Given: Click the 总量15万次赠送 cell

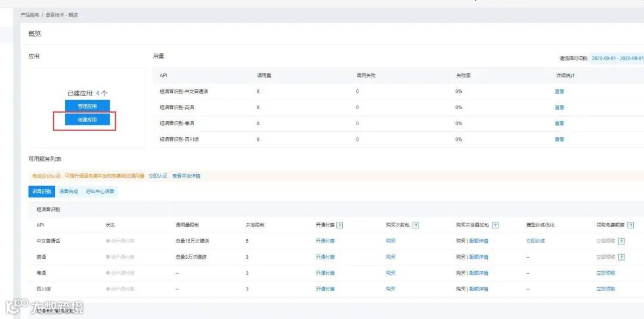Looking at the screenshot, I should coord(192,241).
